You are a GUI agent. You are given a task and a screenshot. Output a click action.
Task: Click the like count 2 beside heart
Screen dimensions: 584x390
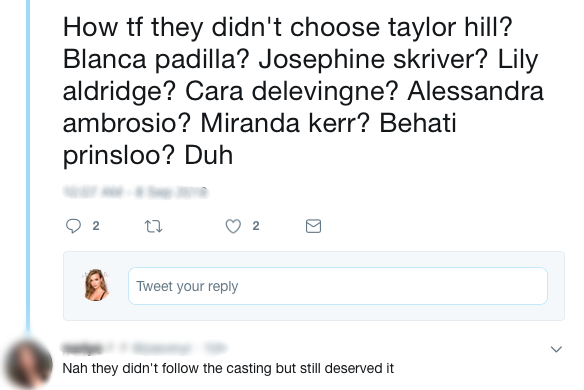point(256,226)
